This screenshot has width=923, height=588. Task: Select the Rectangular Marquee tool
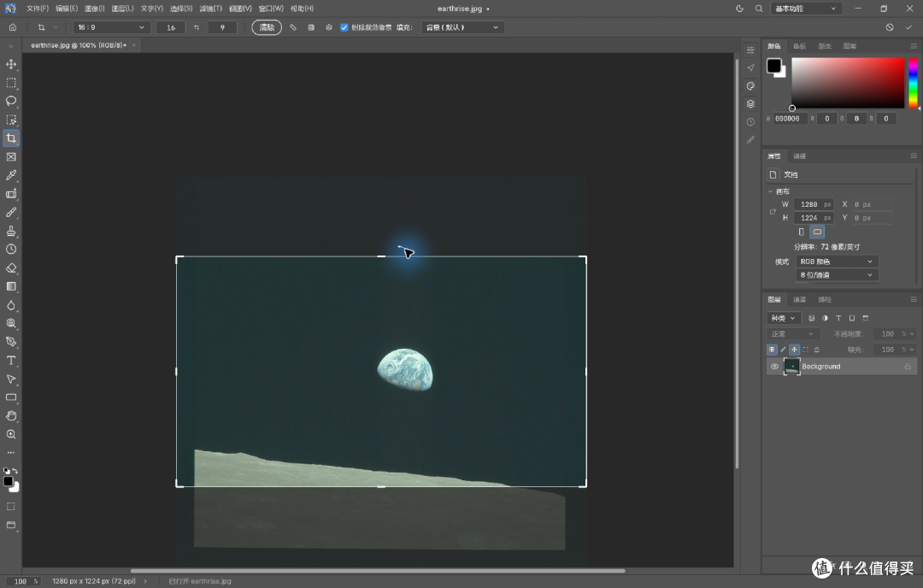pyautogui.click(x=11, y=83)
